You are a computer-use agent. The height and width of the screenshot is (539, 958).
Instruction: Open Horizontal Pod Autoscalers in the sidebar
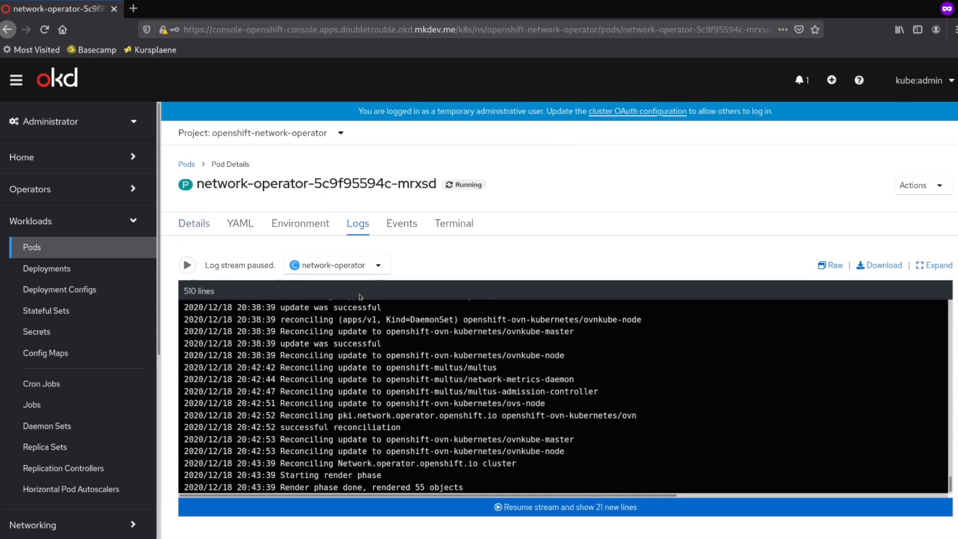coord(71,490)
